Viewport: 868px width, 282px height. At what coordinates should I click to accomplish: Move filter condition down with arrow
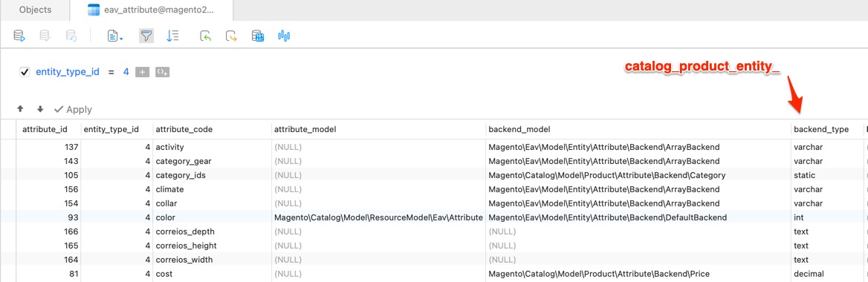pyautogui.click(x=40, y=110)
